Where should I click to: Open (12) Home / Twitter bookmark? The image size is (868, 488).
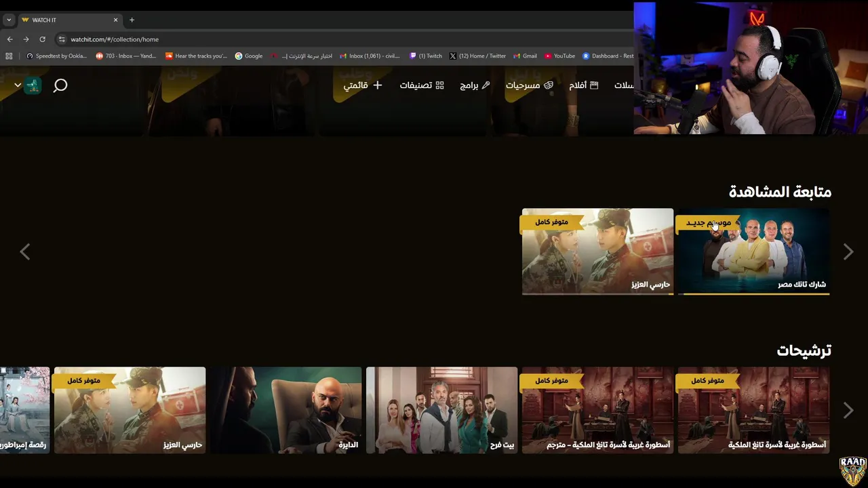click(x=477, y=56)
